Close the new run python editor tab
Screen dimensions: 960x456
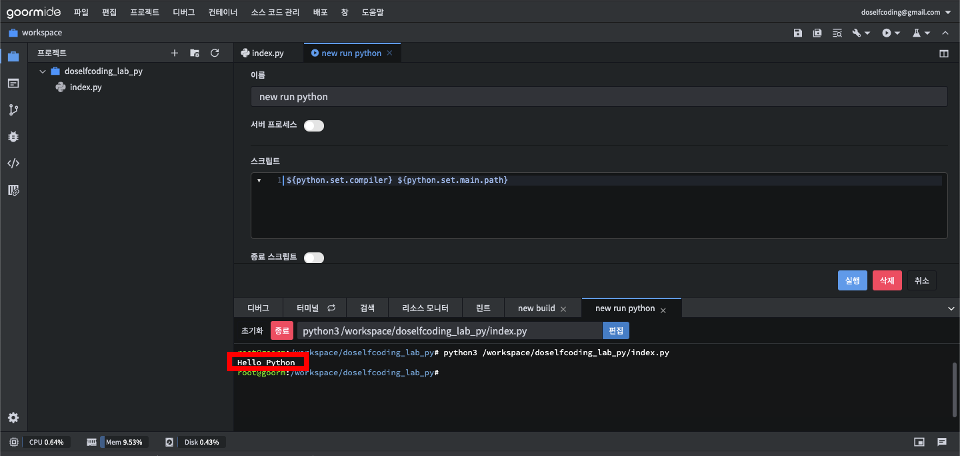coord(389,53)
